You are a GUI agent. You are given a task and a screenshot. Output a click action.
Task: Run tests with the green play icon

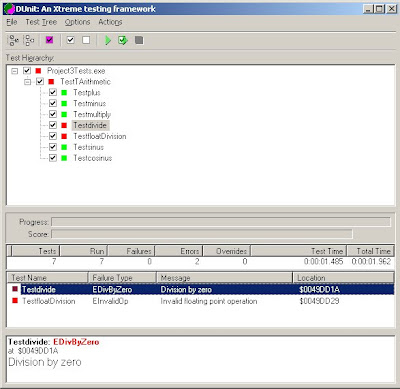[108, 40]
